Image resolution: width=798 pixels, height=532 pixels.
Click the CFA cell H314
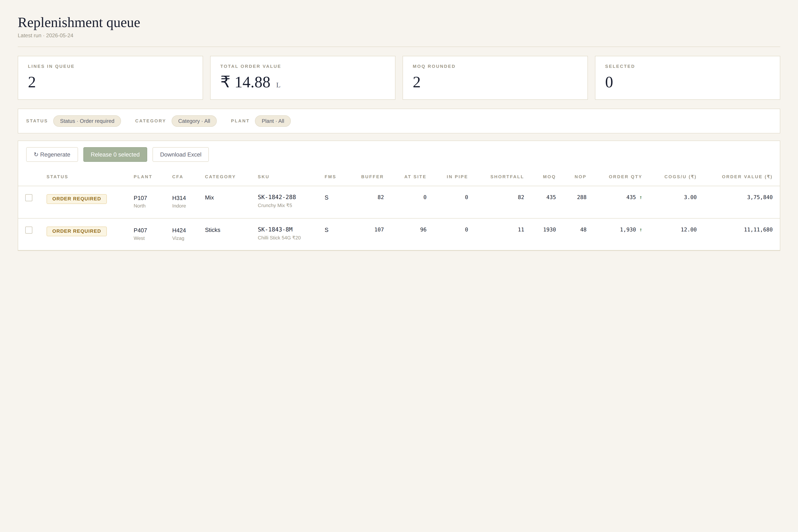(179, 198)
